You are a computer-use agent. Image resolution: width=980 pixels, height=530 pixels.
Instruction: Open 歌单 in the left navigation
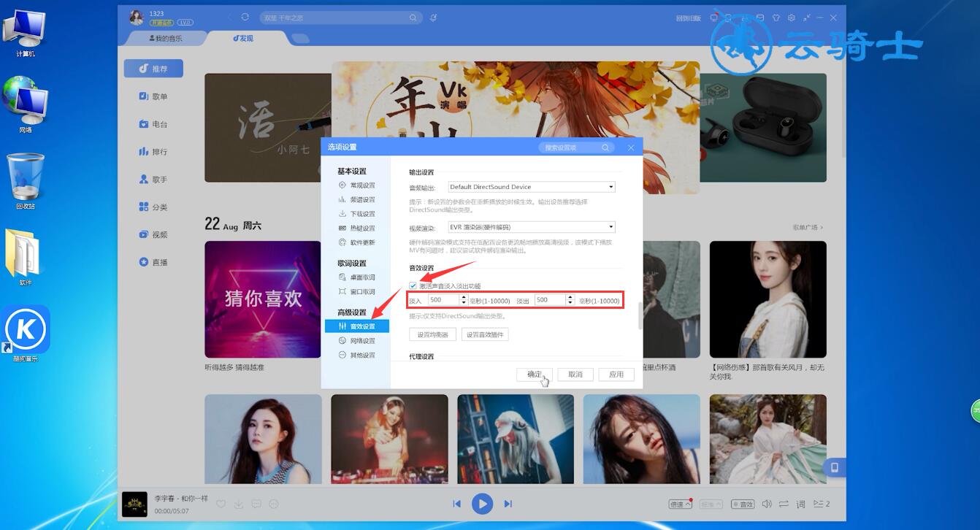coord(153,96)
